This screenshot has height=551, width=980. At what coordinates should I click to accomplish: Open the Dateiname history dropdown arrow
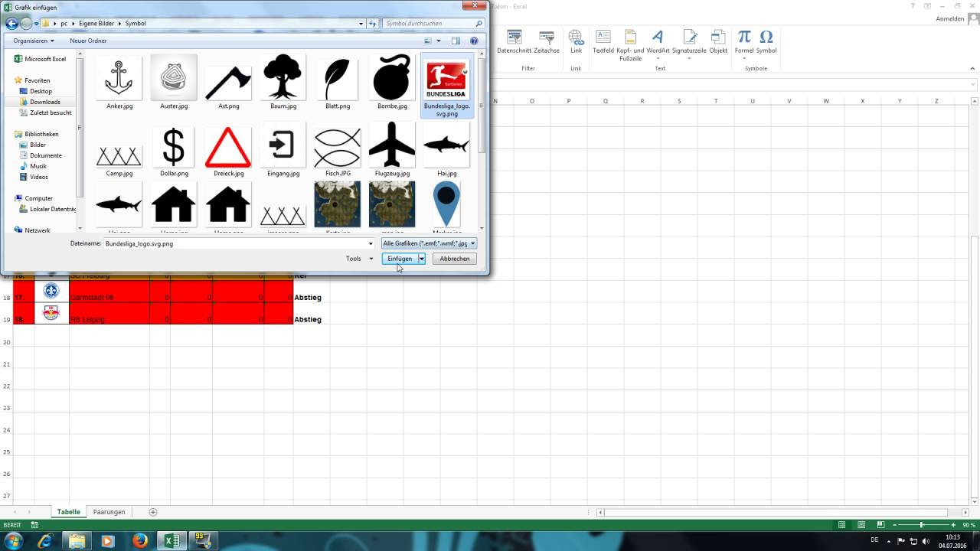coord(371,243)
